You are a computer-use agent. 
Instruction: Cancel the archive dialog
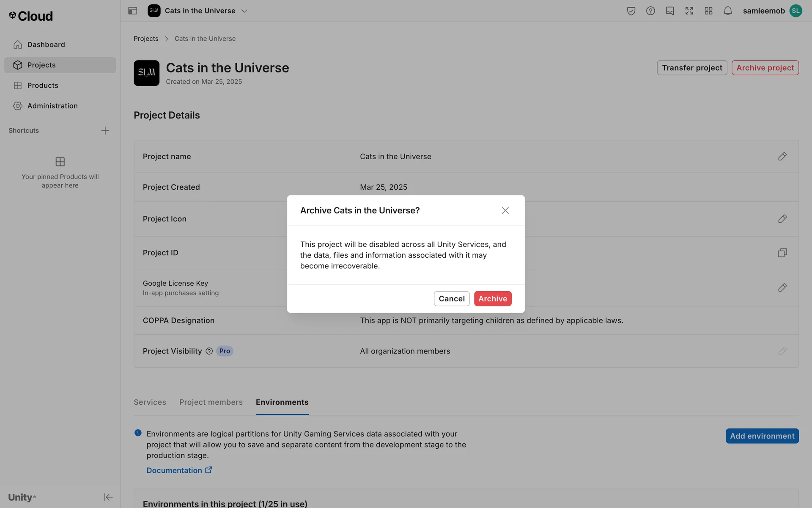(x=451, y=298)
